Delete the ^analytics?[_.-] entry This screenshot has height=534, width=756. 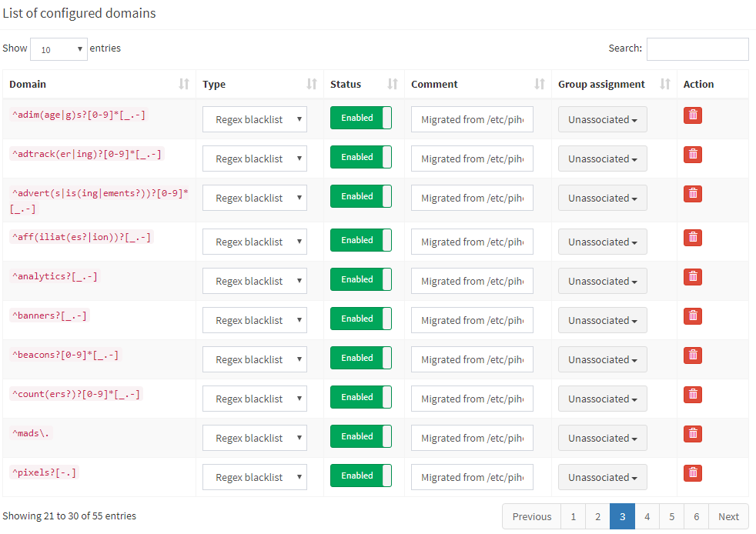click(x=692, y=276)
